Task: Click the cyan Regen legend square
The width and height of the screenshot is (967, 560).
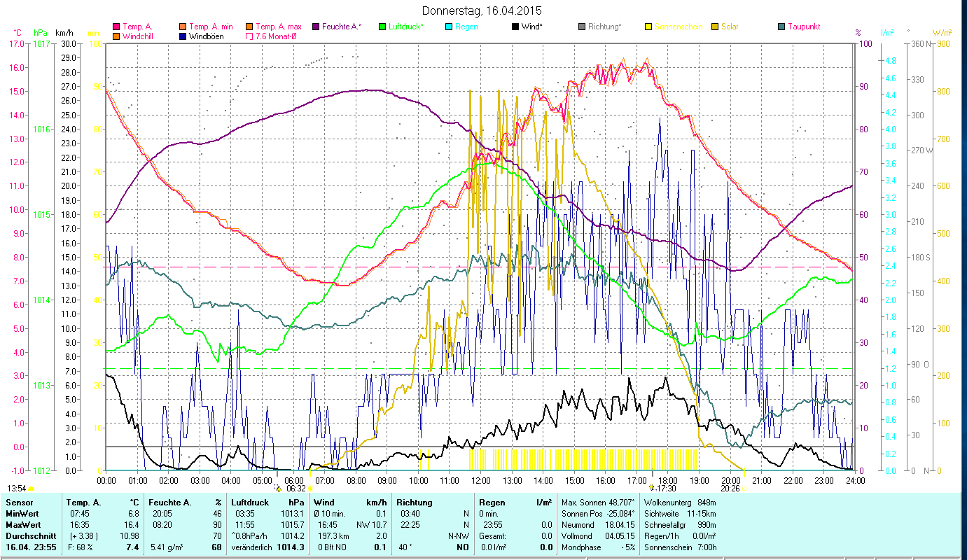Action: (x=449, y=27)
